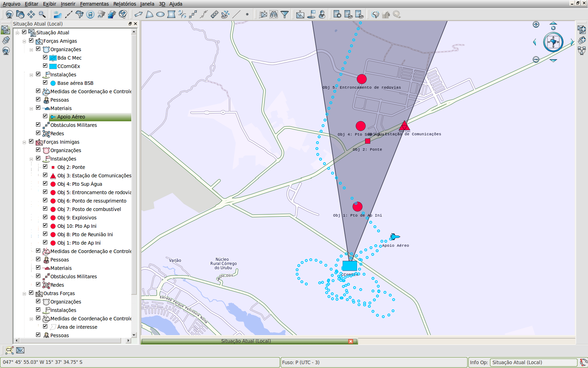Pan map up with compass arrow
This screenshot has width=588, height=368.
coord(553,23)
